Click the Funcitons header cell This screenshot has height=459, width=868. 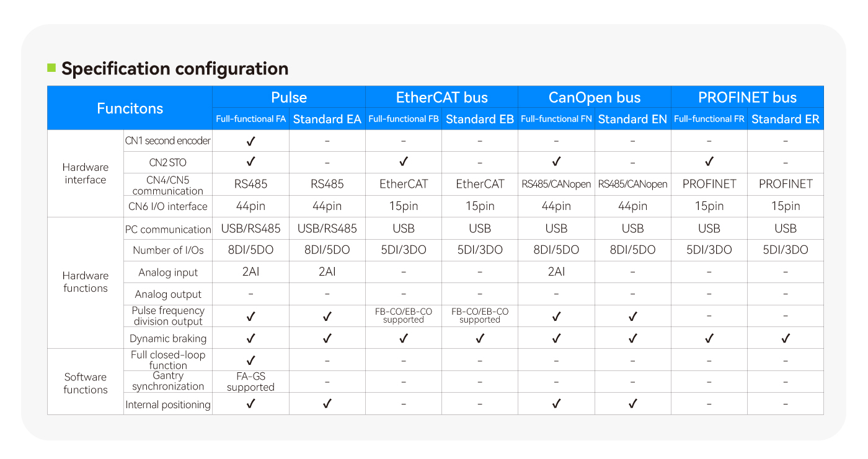(x=130, y=108)
